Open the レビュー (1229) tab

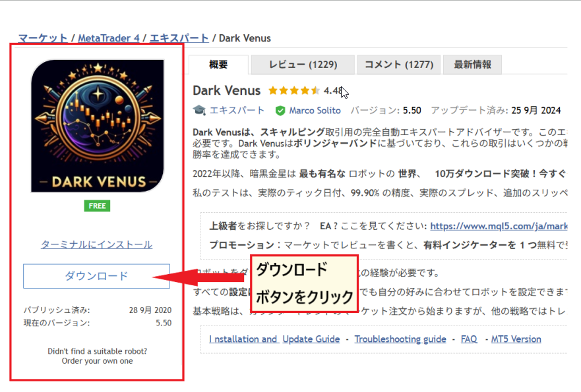coord(303,65)
